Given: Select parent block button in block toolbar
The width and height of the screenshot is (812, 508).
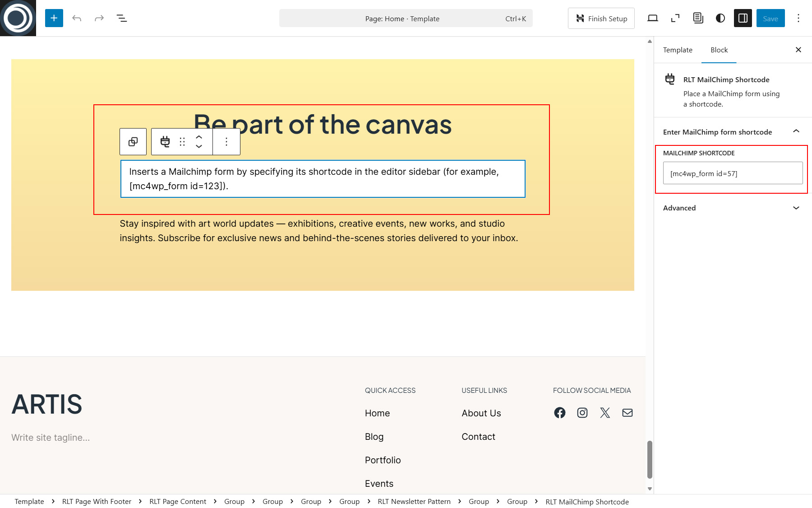Looking at the screenshot, I should tap(133, 142).
